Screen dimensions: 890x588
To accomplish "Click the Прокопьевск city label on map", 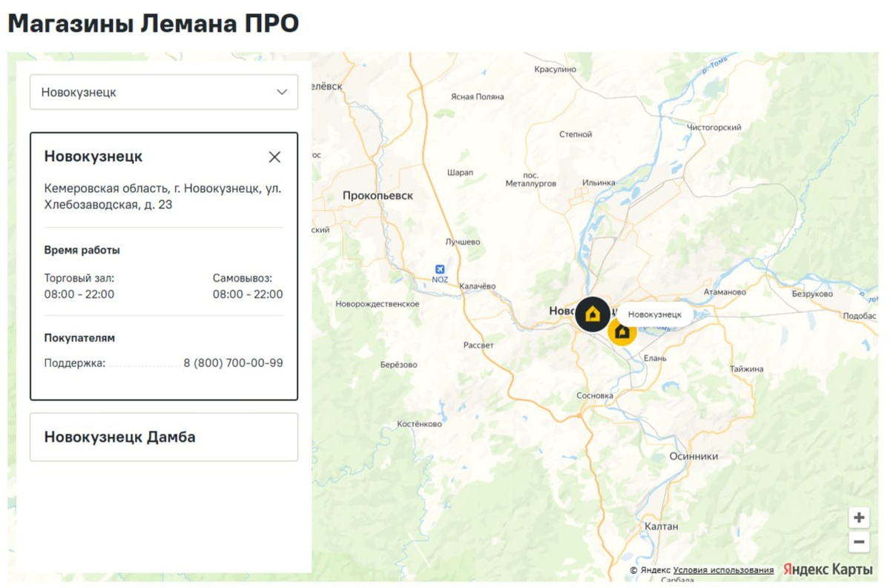I will (x=378, y=196).
